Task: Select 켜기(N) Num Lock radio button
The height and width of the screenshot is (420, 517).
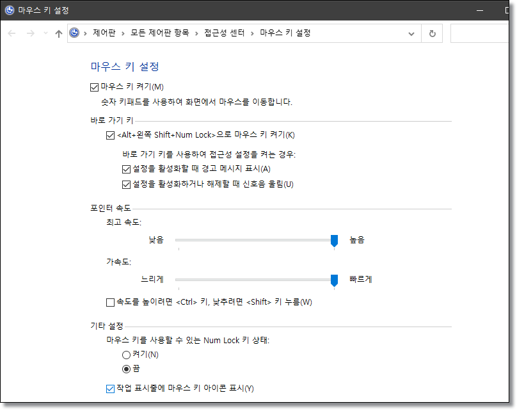Action: pos(126,355)
